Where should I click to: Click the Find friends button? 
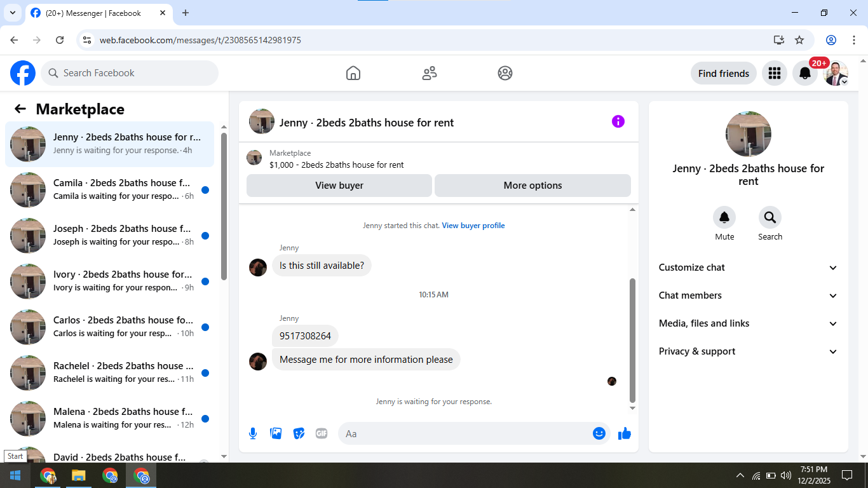[724, 73]
